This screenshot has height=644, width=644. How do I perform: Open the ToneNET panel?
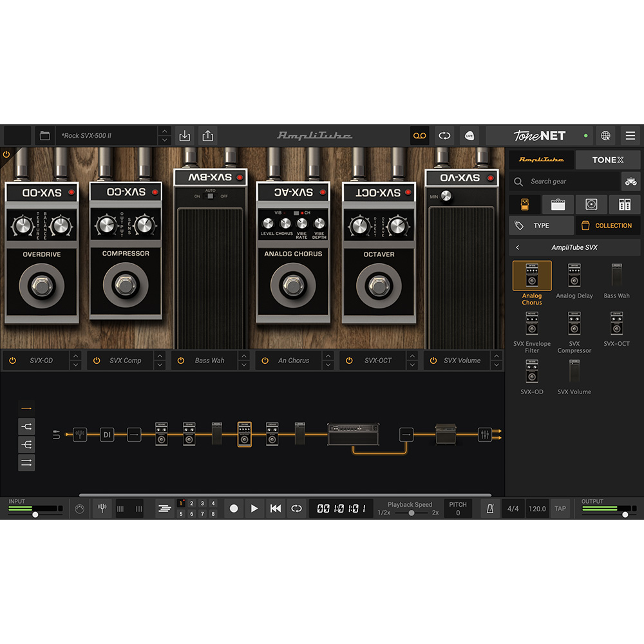coord(539,135)
